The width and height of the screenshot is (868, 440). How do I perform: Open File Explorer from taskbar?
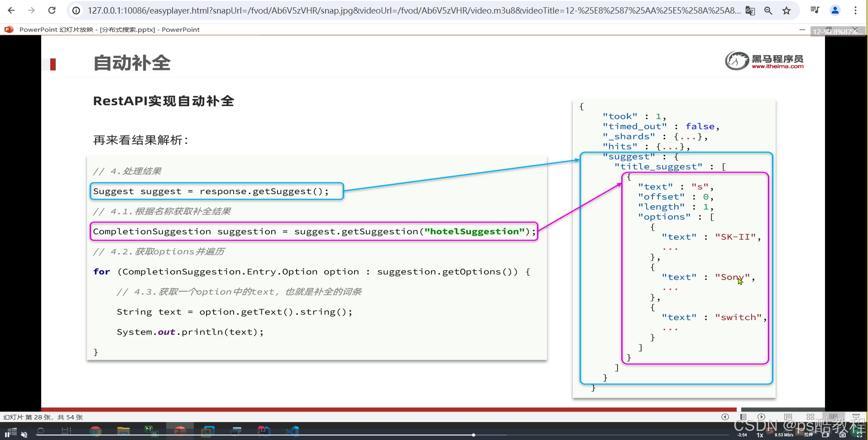(x=123, y=431)
